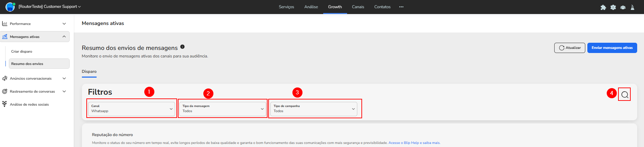Open the extensions puzzle icon

coord(603,7)
